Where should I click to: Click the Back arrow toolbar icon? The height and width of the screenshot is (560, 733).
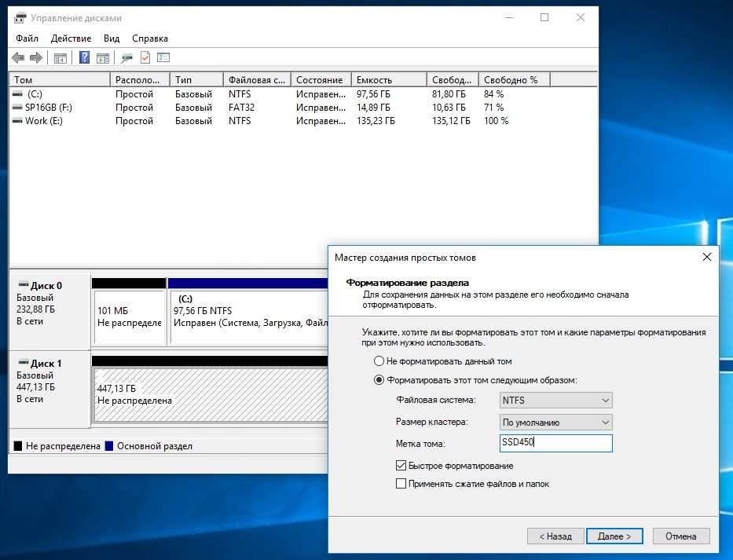click(18, 58)
